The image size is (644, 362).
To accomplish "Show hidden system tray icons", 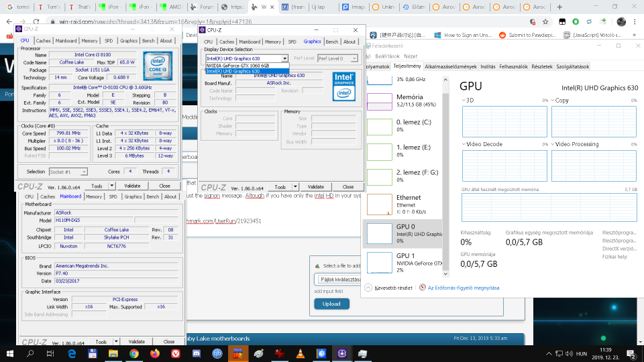I will (x=549, y=353).
